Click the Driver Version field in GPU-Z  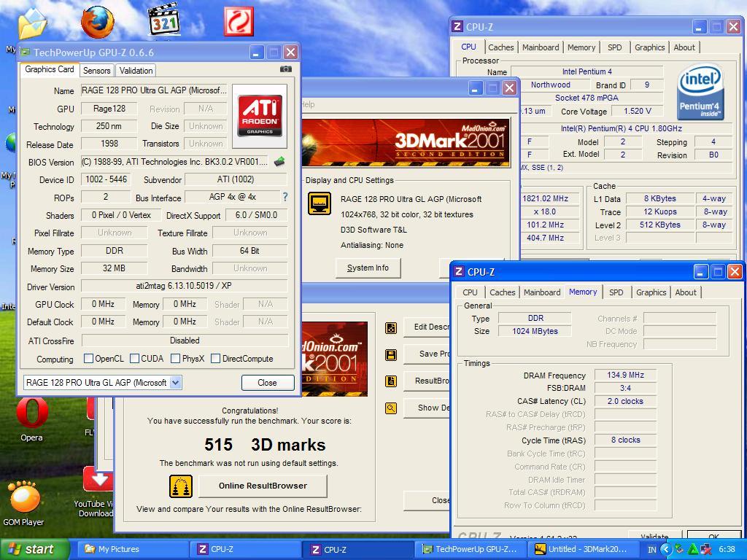[x=185, y=286]
